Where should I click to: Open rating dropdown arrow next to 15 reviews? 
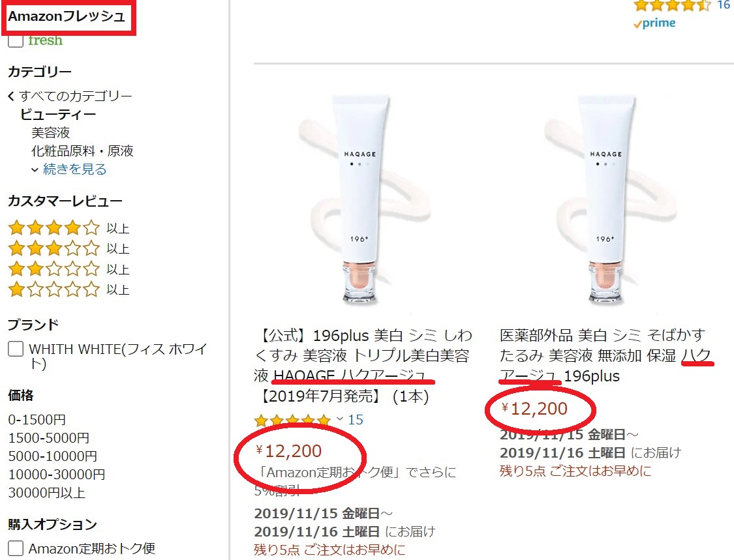point(340,419)
